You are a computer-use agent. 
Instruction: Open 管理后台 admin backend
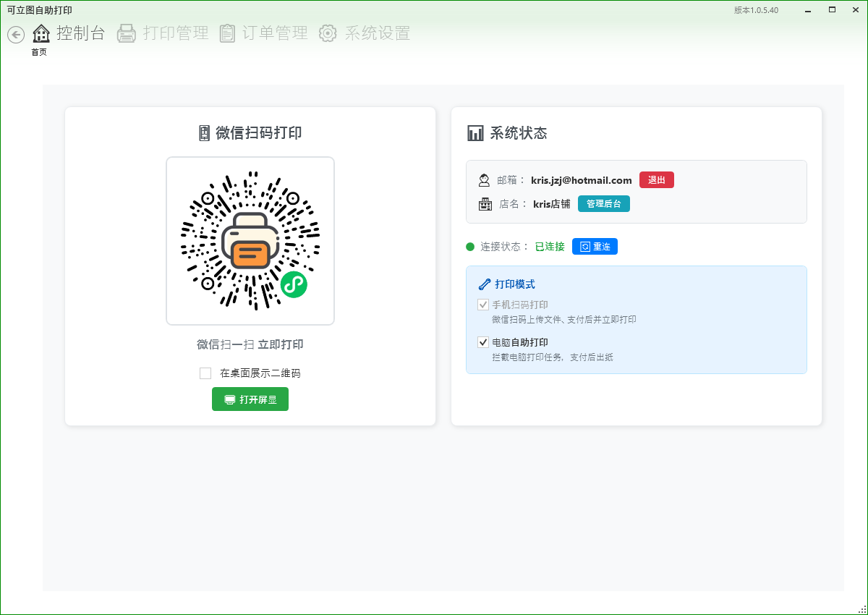(x=604, y=204)
